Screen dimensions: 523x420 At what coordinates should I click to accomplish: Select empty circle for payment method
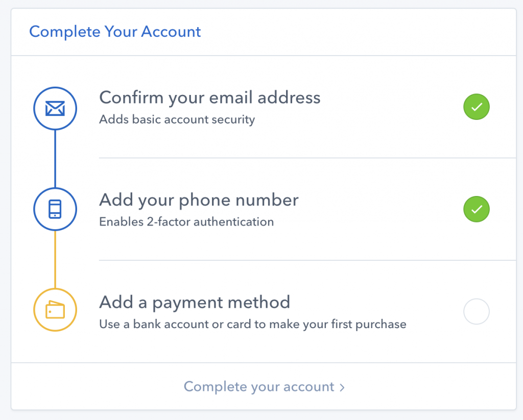[477, 311]
